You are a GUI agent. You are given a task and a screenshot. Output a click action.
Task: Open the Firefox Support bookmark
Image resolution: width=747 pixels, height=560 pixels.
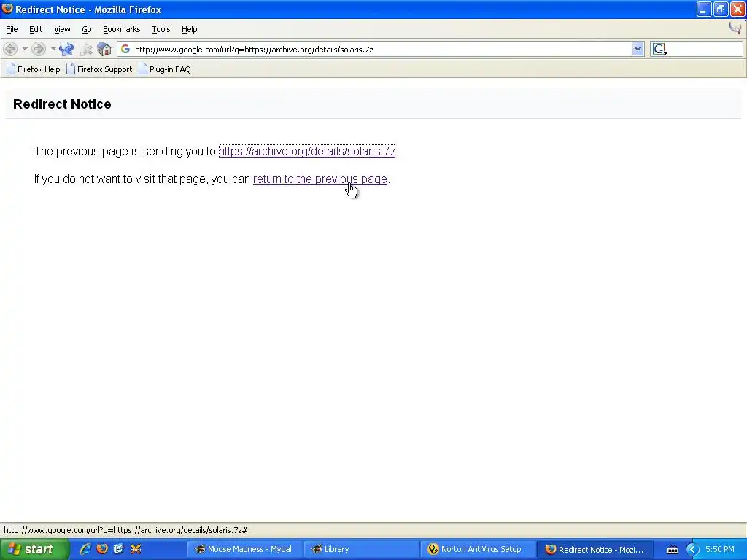[x=99, y=69]
